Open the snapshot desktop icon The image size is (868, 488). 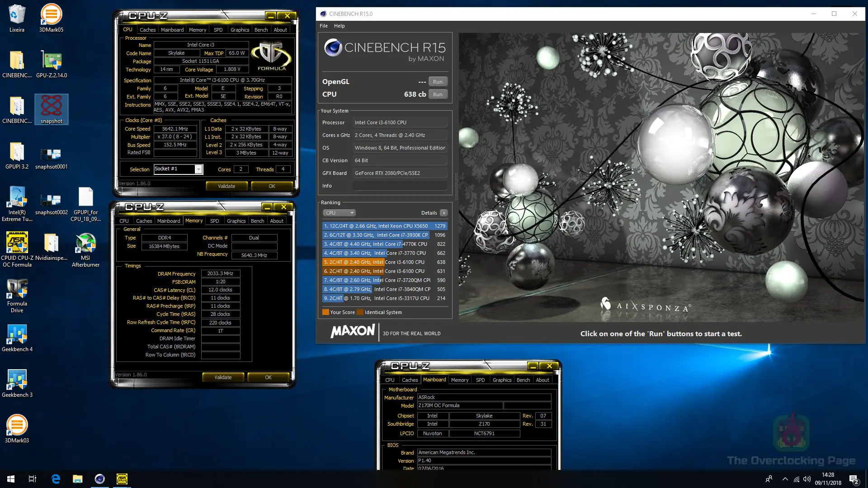coord(51,109)
